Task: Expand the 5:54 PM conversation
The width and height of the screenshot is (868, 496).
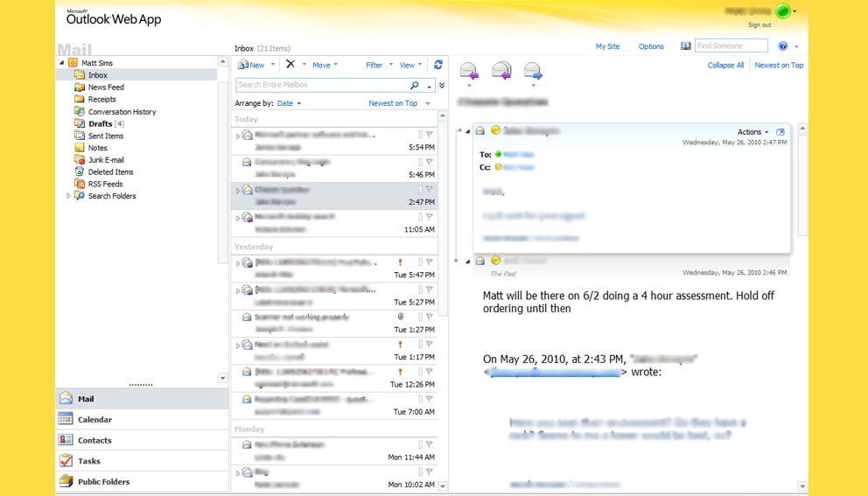Action: click(x=238, y=136)
